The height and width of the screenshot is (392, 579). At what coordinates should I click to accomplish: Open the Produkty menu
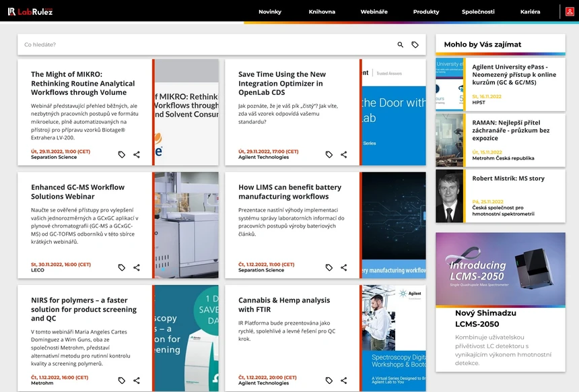[426, 11]
